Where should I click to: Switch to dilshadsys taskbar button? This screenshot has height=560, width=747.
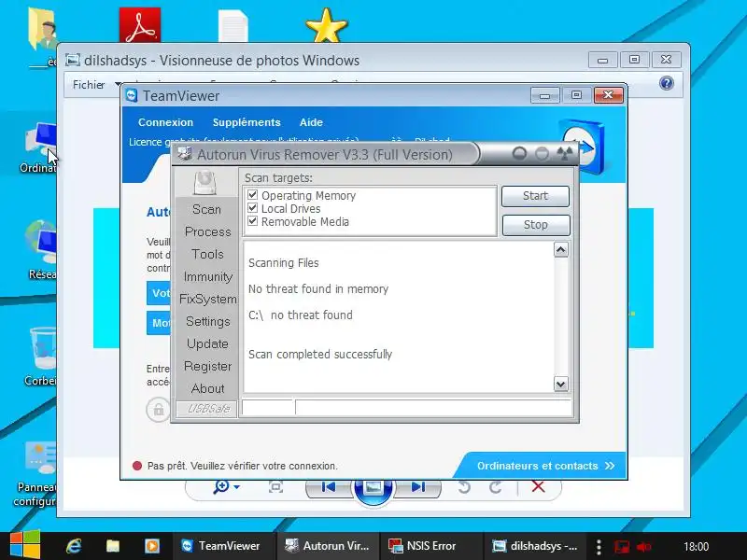(535, 546)
